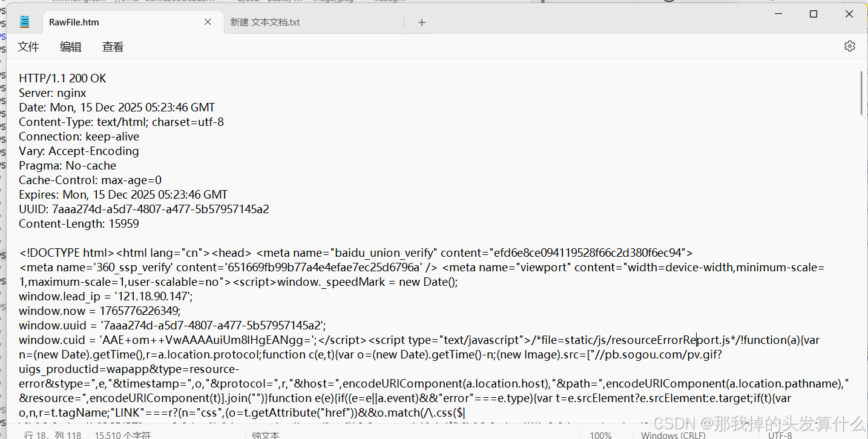Click Windows (CRLF) line ending indicator
Screen dimensions: 868x439
[x=673, y=435]
